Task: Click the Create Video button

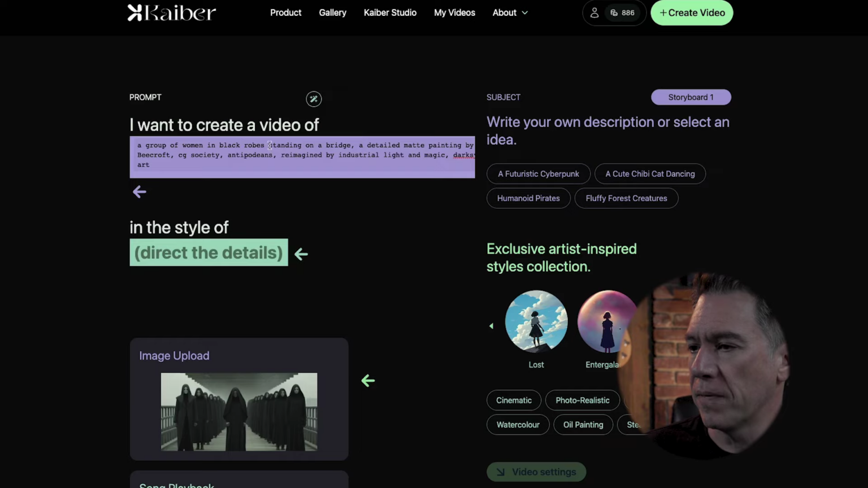Action: [692, 12]
